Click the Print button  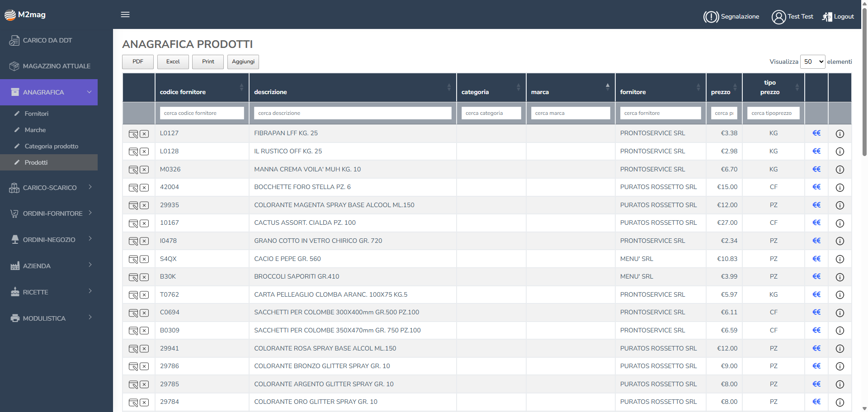point(208,62)
